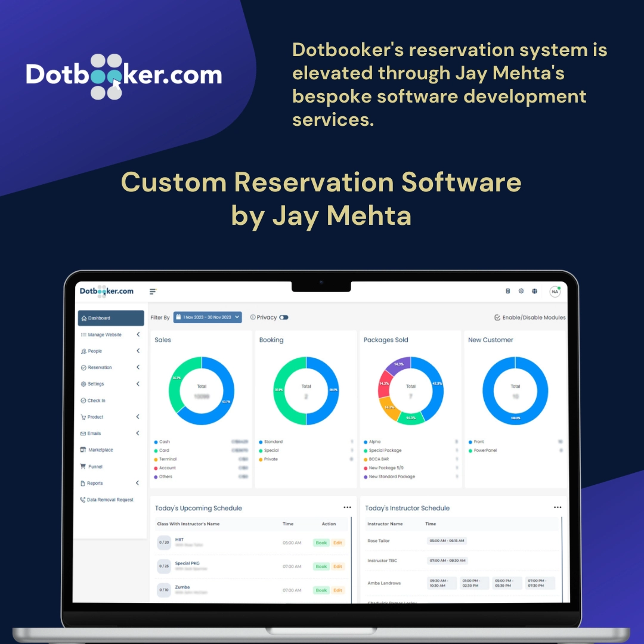Click the Privacy info icon
644x644 pixels.
tap(253, 317)
